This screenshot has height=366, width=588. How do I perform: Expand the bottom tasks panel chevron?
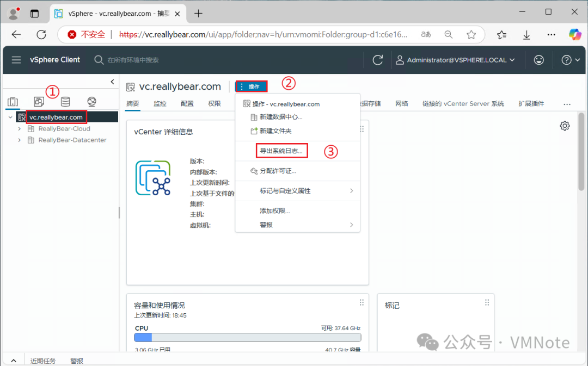click(x=14, y=361)
